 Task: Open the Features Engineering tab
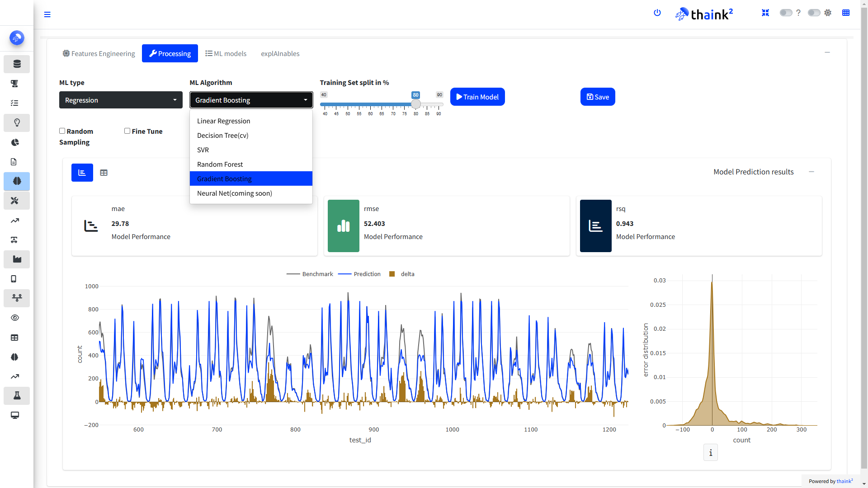(x=99, y=53)
